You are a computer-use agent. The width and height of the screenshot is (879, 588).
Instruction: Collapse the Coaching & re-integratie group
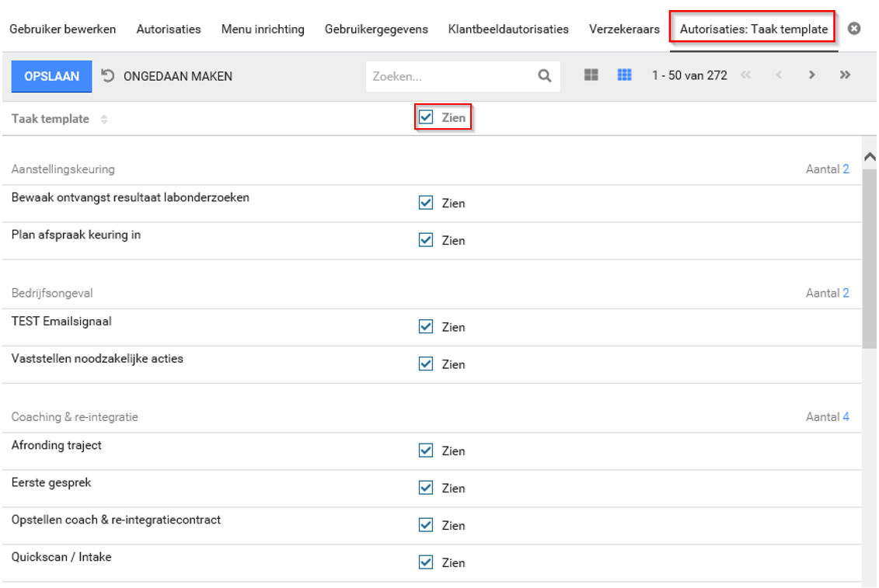(75, 417)
